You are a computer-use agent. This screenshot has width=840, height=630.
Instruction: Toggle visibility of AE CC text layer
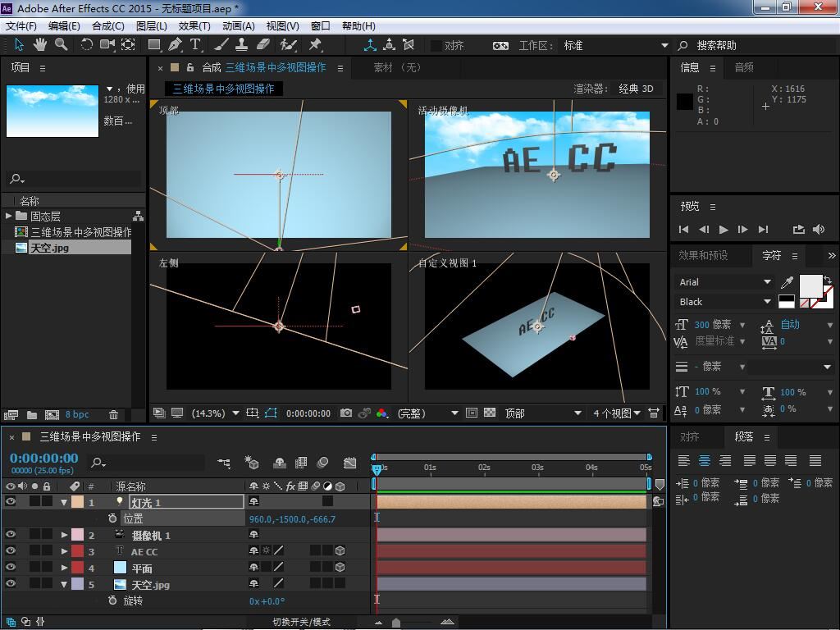pos(10,550)
